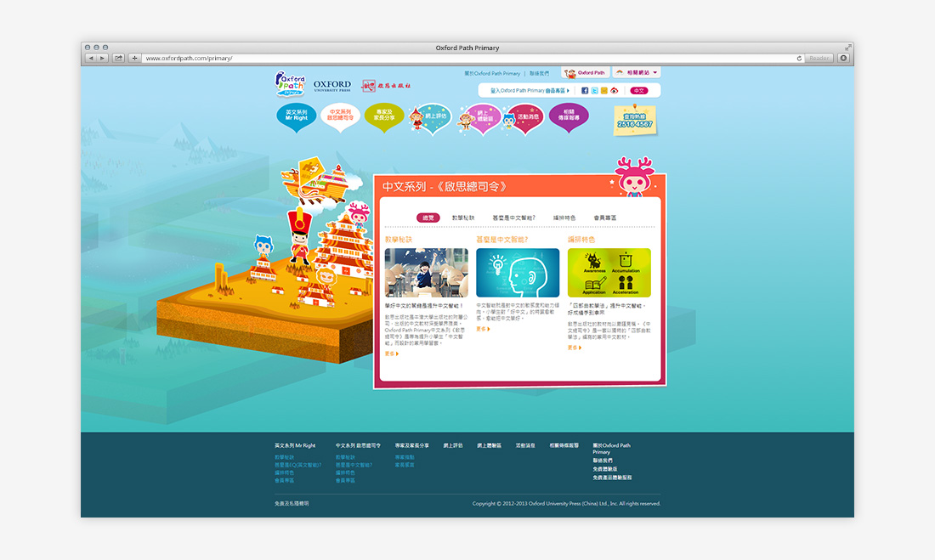
Task: Open the 關於Oxford Path Primary top link
Action: pyautogui.click(x=492, y=73)
